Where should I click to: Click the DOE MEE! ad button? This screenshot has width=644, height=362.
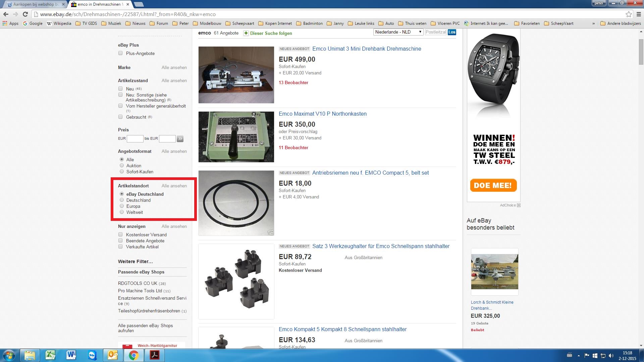[x=493, y=185]
